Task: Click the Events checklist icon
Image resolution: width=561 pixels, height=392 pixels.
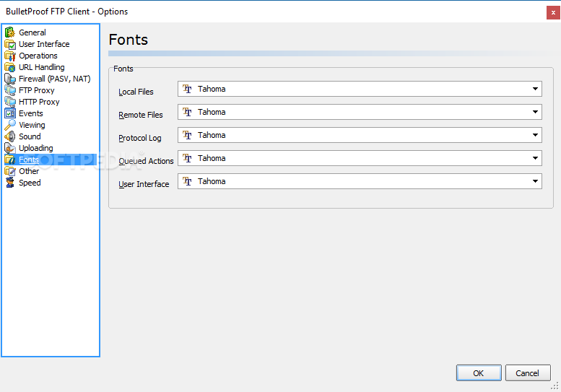Action: pyautogui.click(x=10, y=113)
